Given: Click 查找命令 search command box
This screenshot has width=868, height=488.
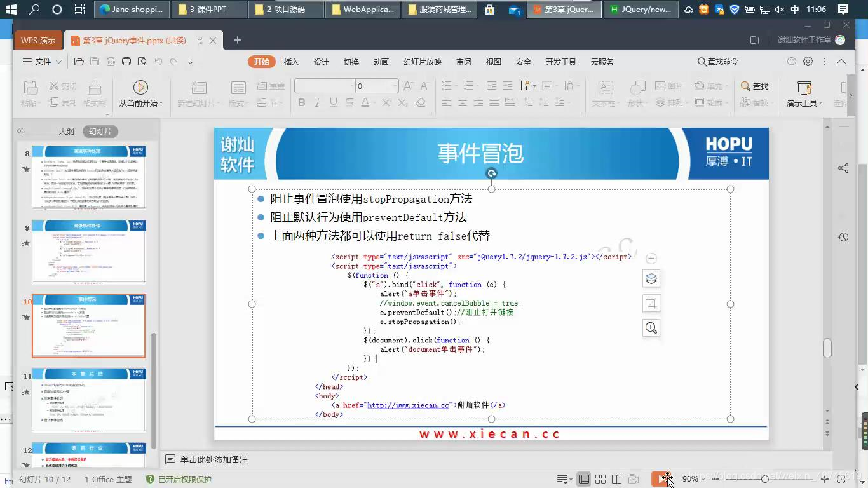Looking at the screenshot, I should tap(718, 62).
